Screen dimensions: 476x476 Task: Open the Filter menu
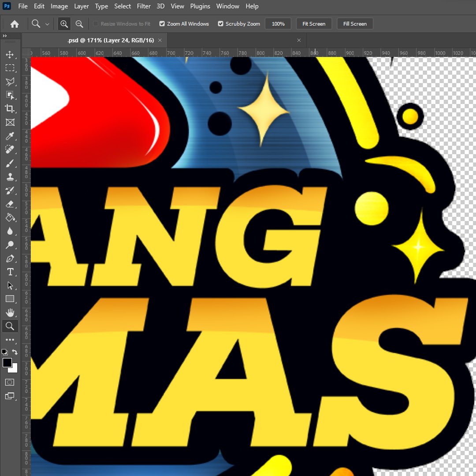(x=143, y=6)
